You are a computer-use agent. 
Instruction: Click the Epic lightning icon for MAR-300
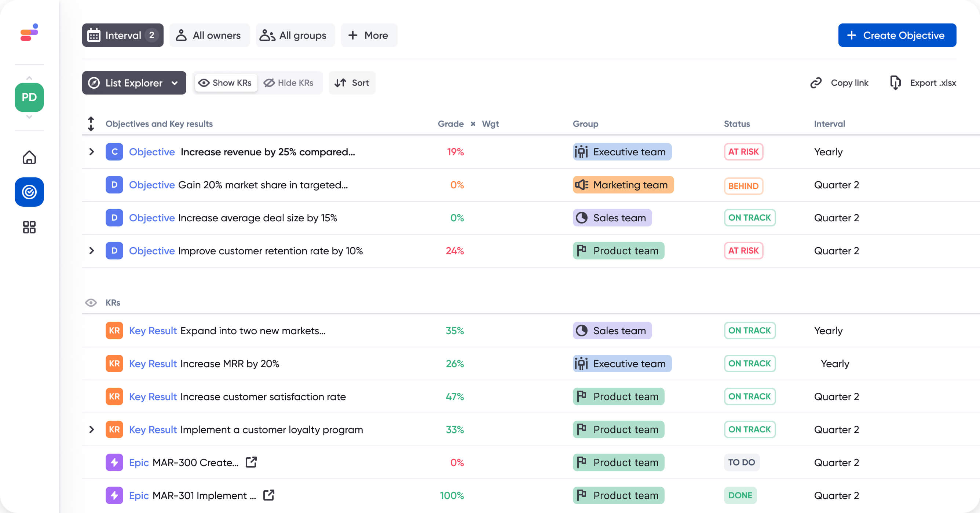tap(114, 462)
